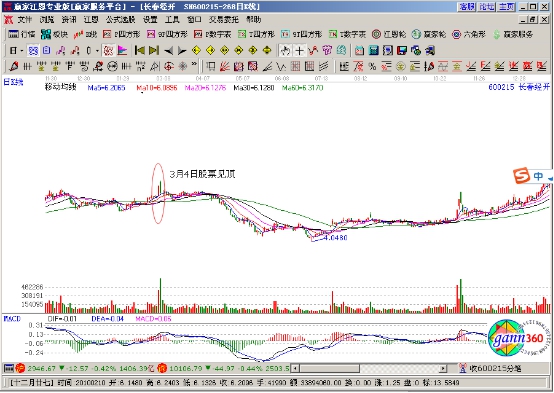Click the 收600215分笔 status bar entry
The height and width of the screenshot is (393, 554).
point(490,369)
